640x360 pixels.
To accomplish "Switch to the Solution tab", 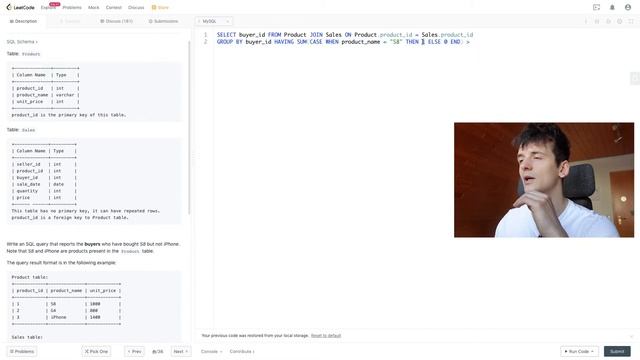I will coord(70,21).
